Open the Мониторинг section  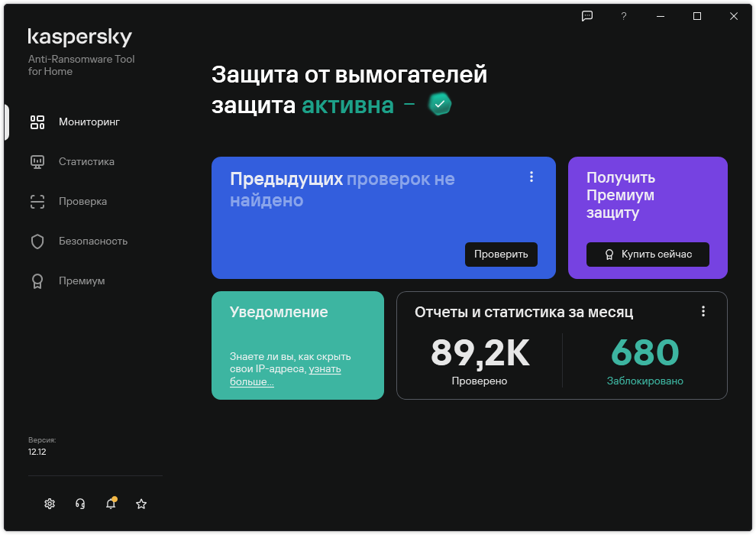click(x=89, y=122)
